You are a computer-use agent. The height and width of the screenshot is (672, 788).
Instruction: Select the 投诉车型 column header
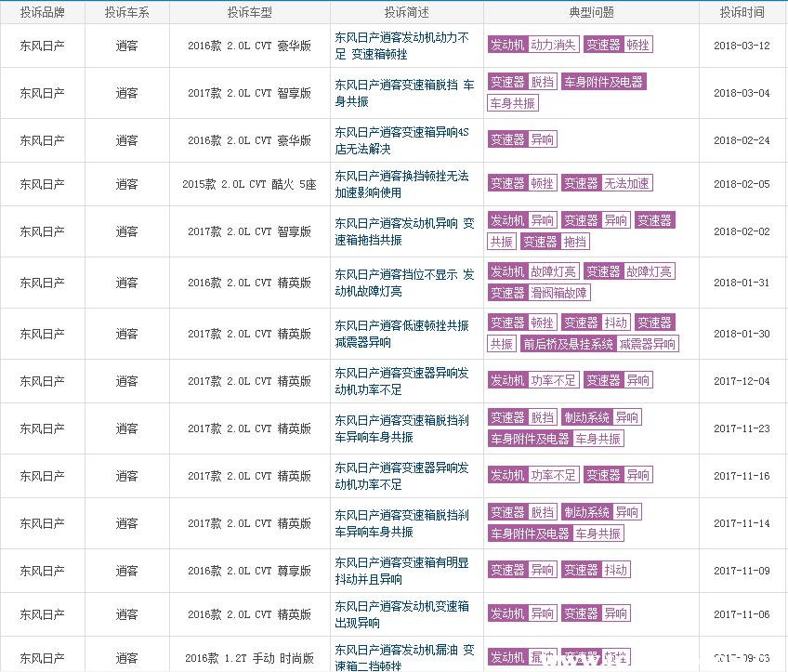click(249, 12)
